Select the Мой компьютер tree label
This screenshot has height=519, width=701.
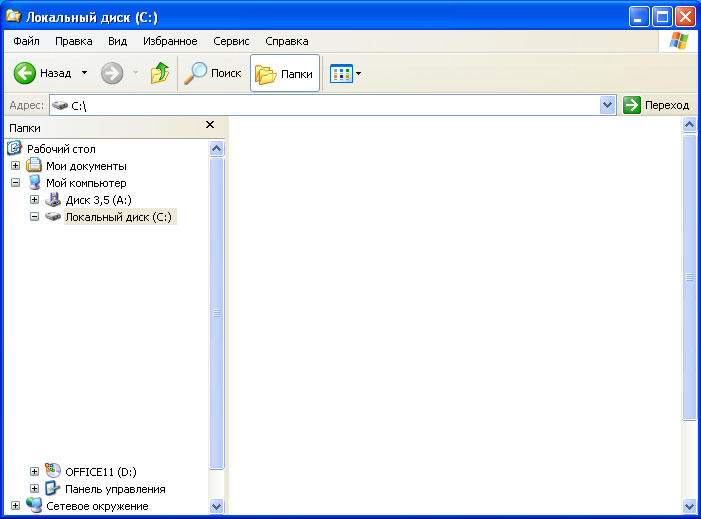[86, 183]
